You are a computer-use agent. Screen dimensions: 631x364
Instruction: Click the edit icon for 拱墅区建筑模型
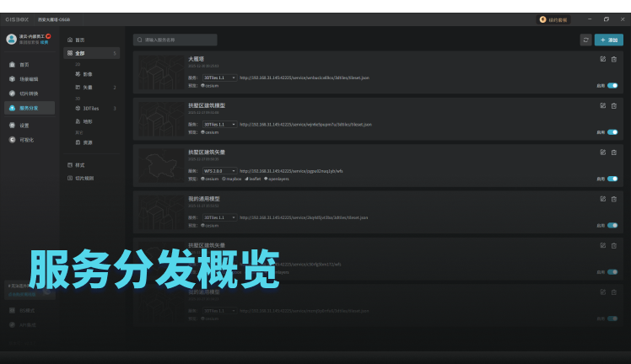click(x=602, y=105)
